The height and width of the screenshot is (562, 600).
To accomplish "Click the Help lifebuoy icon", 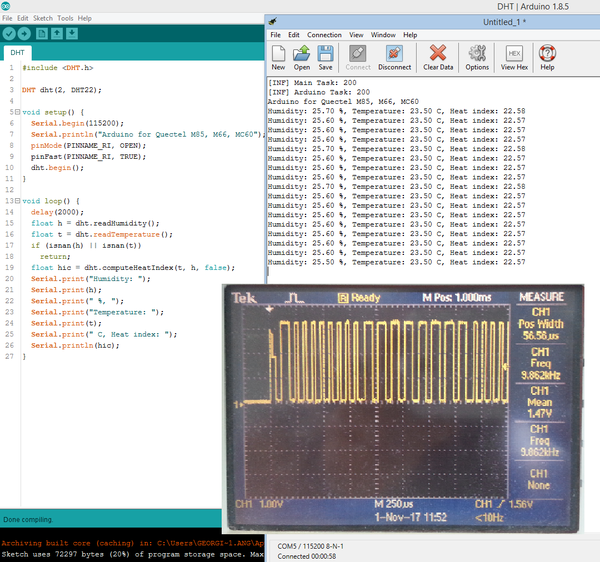I will click(547, 58).
